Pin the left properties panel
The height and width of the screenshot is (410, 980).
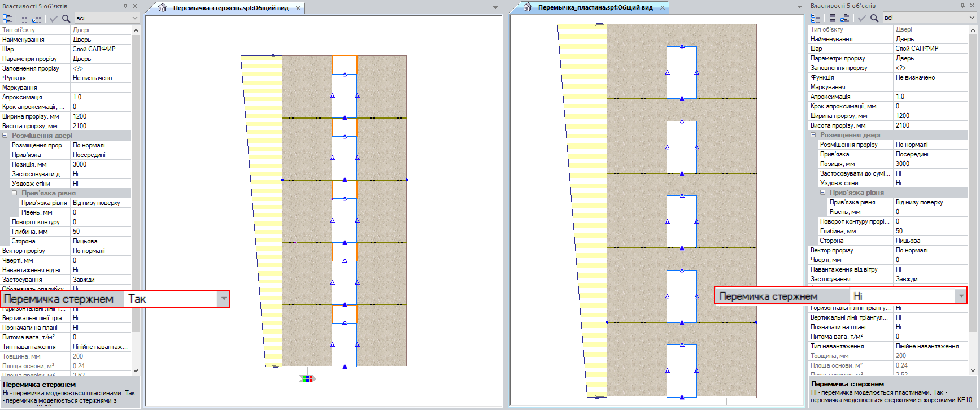point(125,6)
